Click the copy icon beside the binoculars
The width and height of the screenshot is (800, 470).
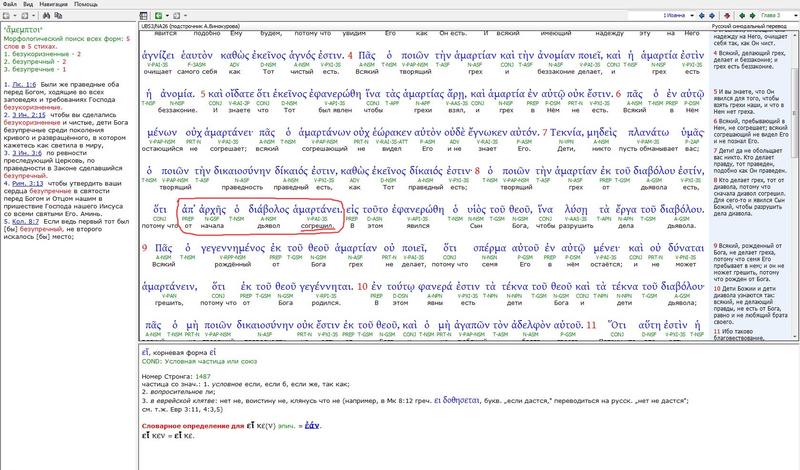pos(58,16)
